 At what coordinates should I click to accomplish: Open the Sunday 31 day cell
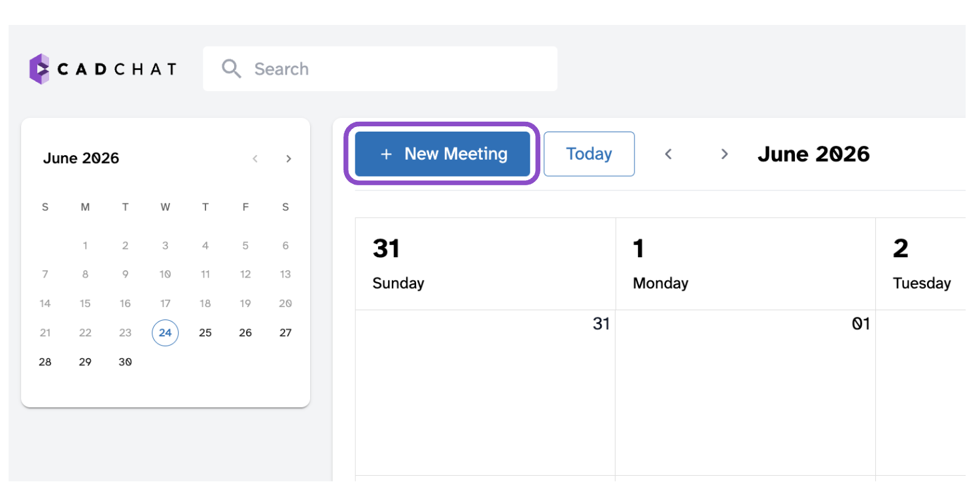tap(485, 393)
